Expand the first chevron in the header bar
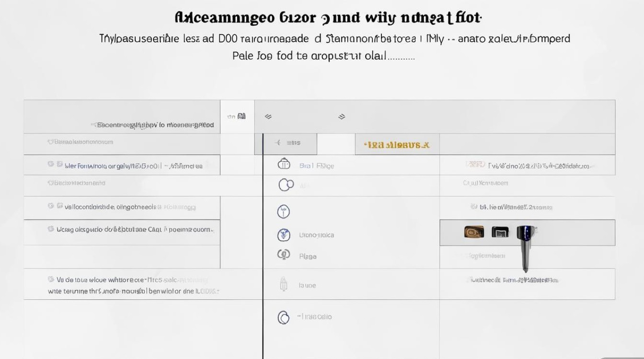Screen dimensions: 644x359 point(268,116)
